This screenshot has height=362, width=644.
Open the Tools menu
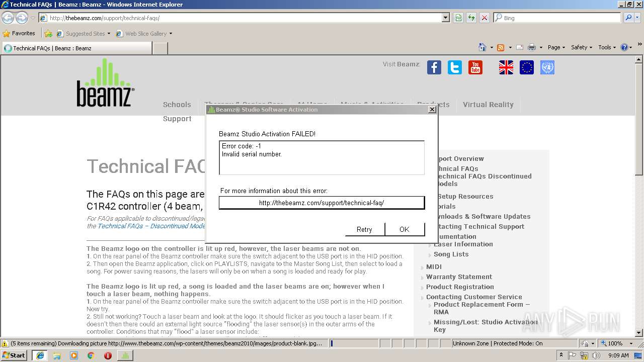[x=607, y=47]
